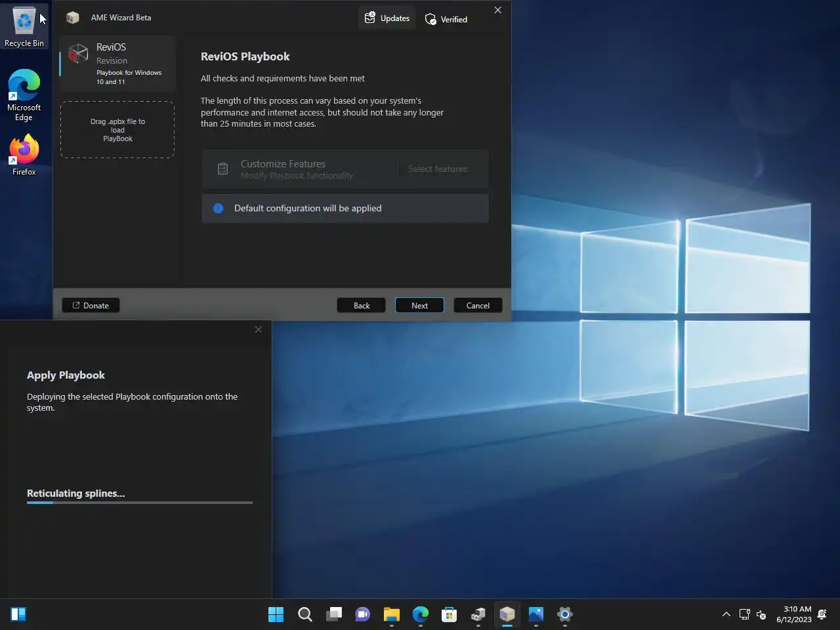Image resolution: width=840 pixels, height=630 pixels.
Task: Open File Explorer from the taskbar
Action: coord(392,614)
